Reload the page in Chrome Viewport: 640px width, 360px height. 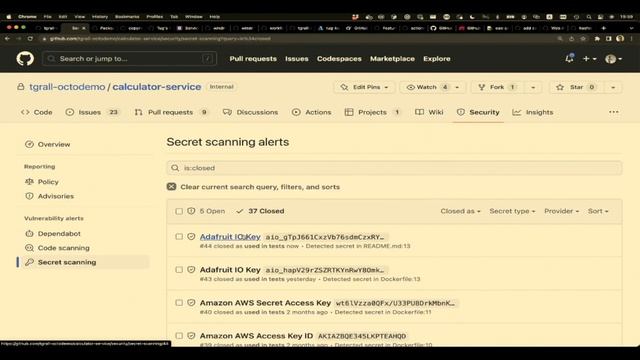tap(30, 38)
